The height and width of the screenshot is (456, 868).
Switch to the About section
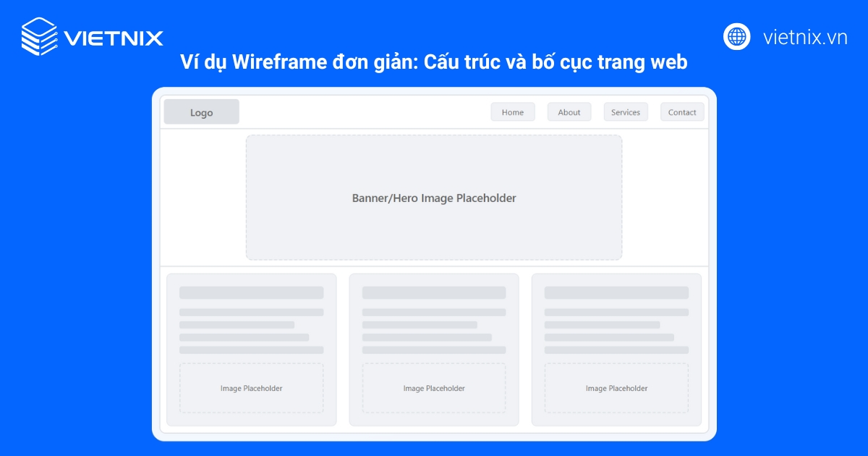(x=569, y=111)
